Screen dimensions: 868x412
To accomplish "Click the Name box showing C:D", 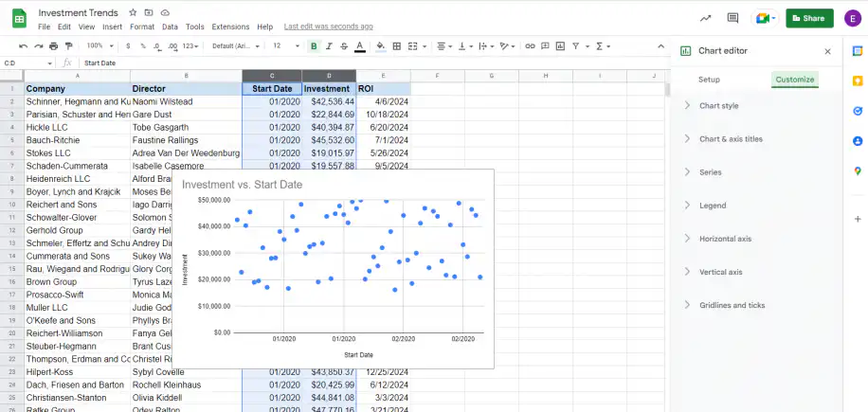I will tap(27, 63).
